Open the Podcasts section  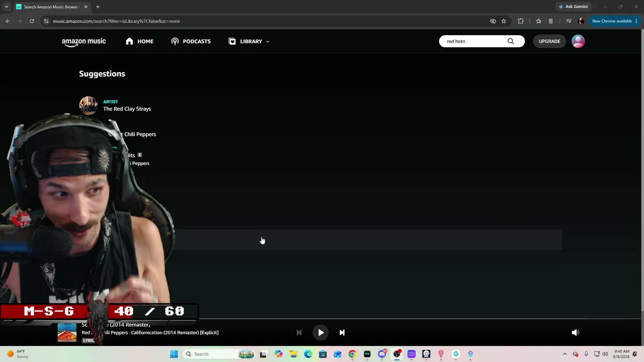coord(191,41)
